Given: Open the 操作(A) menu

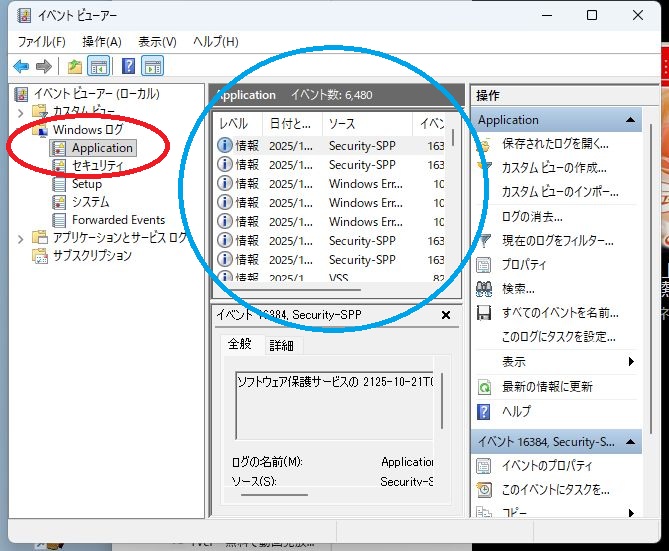Looking at the screenshot, I should coord(102,41).
